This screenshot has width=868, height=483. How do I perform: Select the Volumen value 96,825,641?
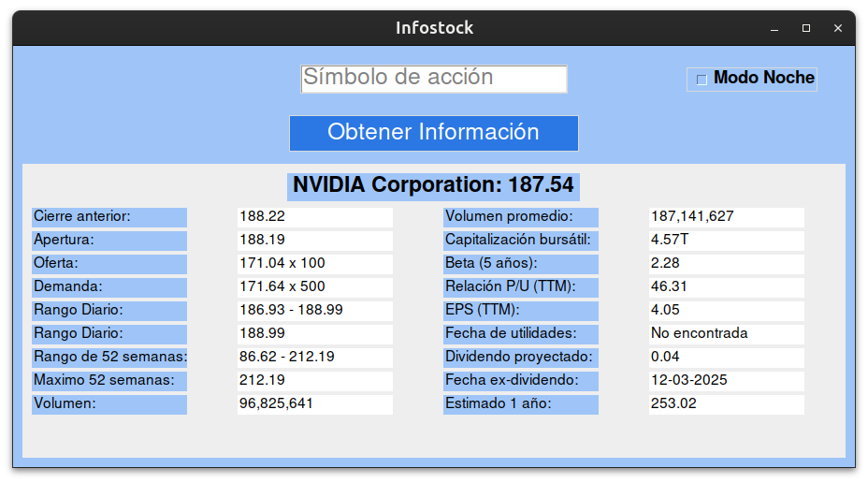314,404
